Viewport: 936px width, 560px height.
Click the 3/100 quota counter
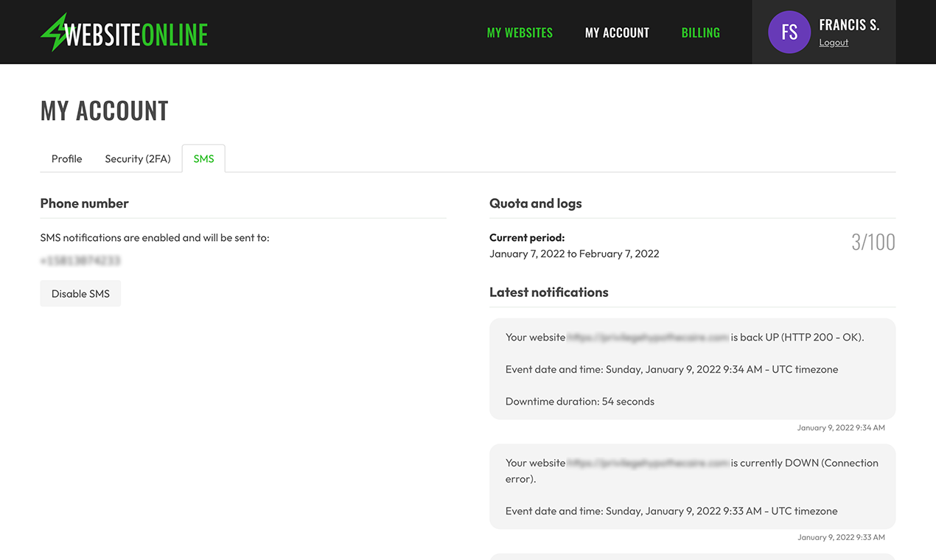pos(873,242)
